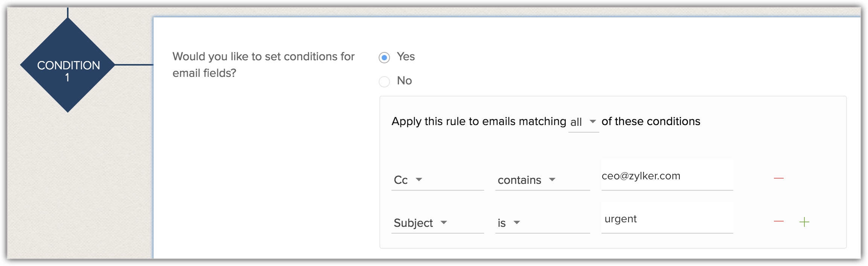Screen dimensions: 868x266
Task: Open the 'all' matching dropdown
Action: pyautogui.click(x=583, y=122)
